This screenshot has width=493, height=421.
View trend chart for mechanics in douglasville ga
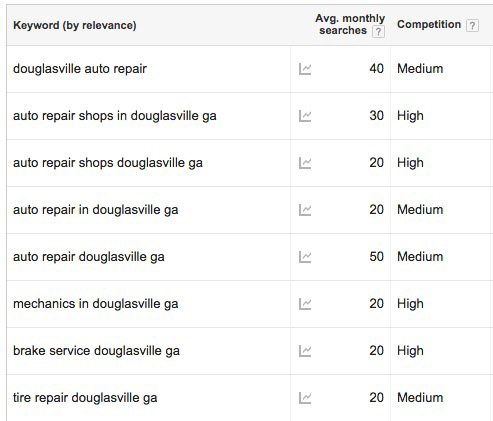click(305, 304)
